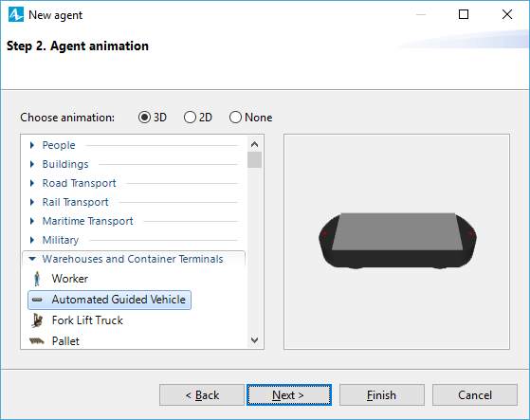Collapse Warehouses and Container Terminals
The width and height of the screenshot is (530, 420).
(x=32, y=259)
